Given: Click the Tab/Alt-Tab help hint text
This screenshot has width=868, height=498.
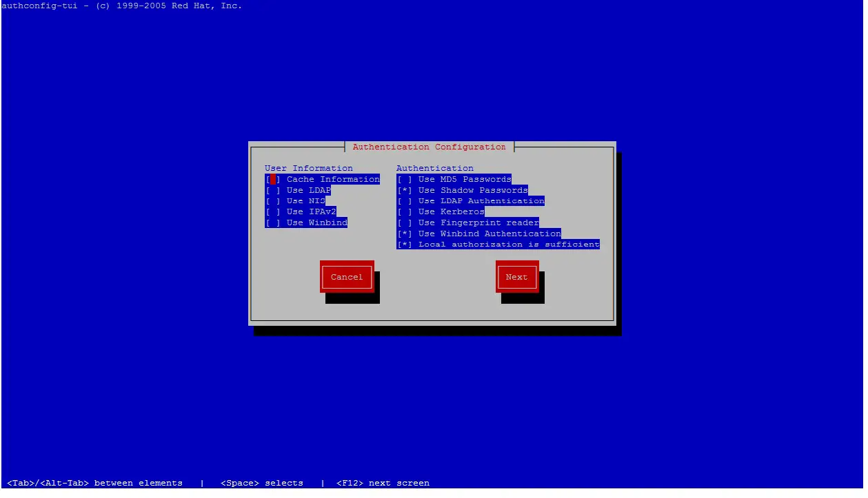Looking at the screenshot, I should (x=97, y=482).
